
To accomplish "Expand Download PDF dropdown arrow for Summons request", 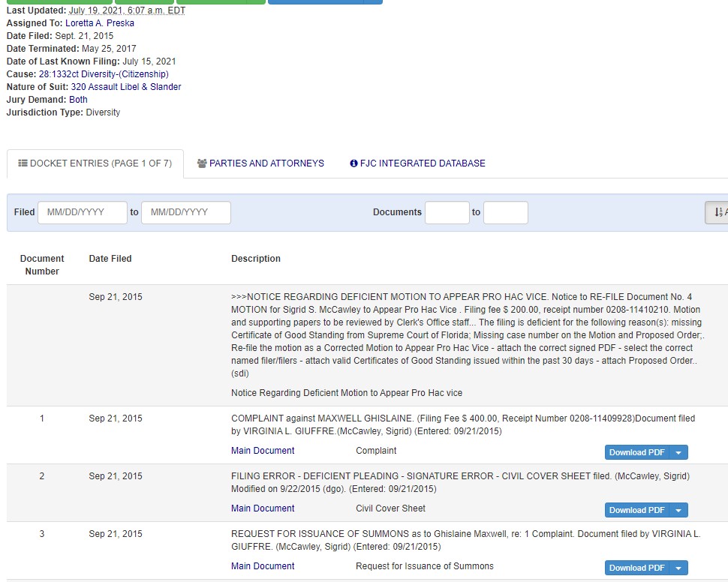I will click(x=678, y=568).
